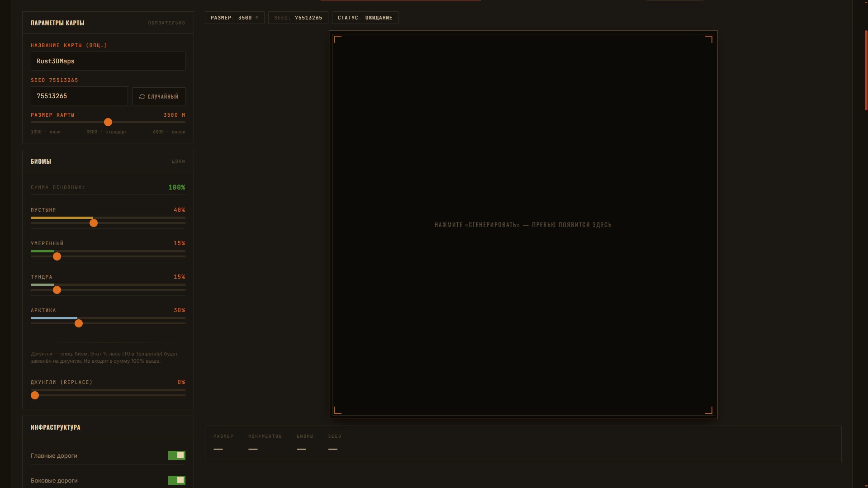Click the Доли label in the Биомы header
The image size is (868, 488).
click(x=179, y=161)
